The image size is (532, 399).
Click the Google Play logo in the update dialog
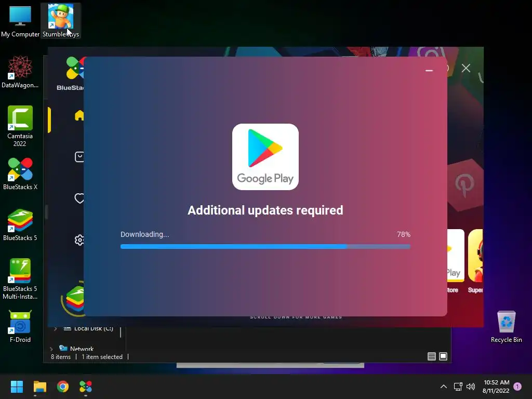click(x=265, y=157)
